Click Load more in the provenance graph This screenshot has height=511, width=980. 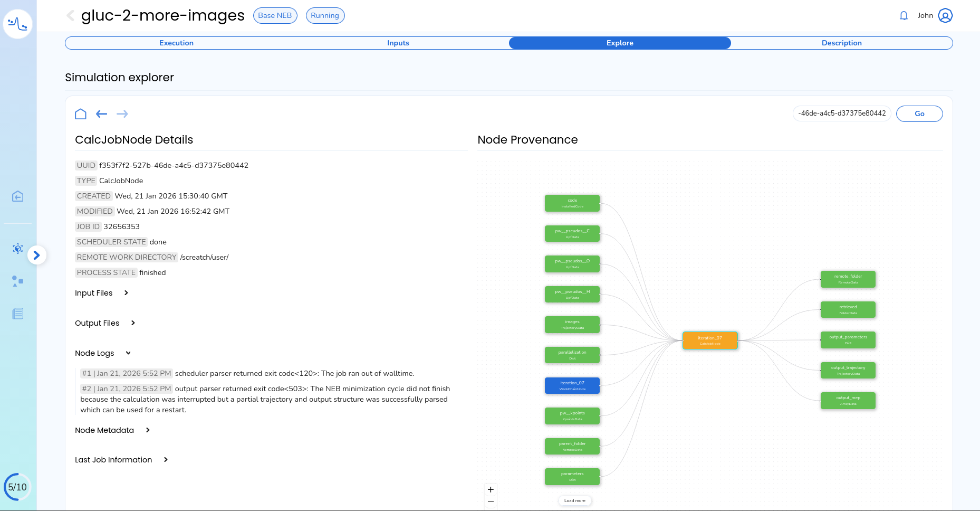pyautogui.click(x=574, y=500)
